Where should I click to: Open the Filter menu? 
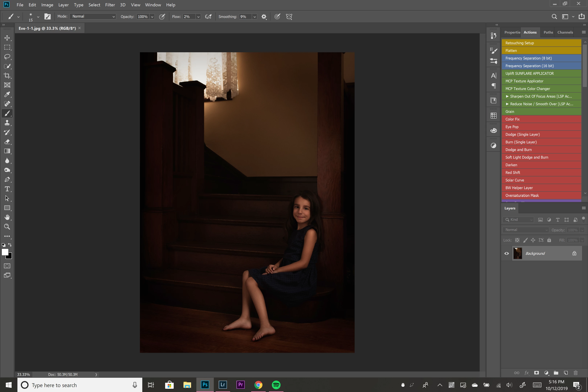[x=110, y=5]
